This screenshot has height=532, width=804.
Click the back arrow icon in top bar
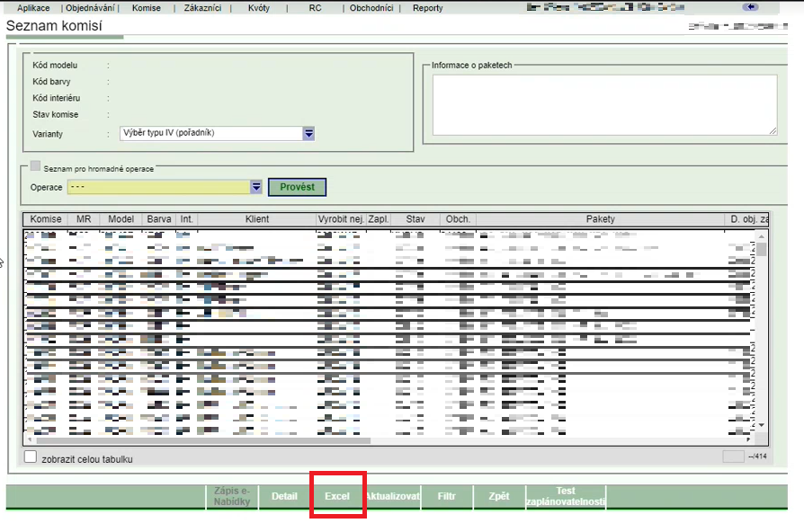coord(750,7)
